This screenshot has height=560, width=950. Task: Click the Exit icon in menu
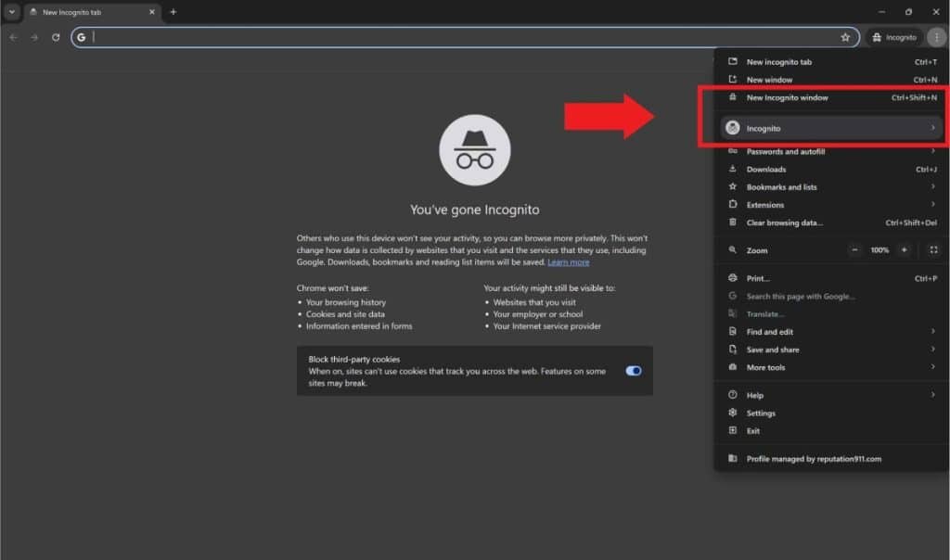(733, 430)
